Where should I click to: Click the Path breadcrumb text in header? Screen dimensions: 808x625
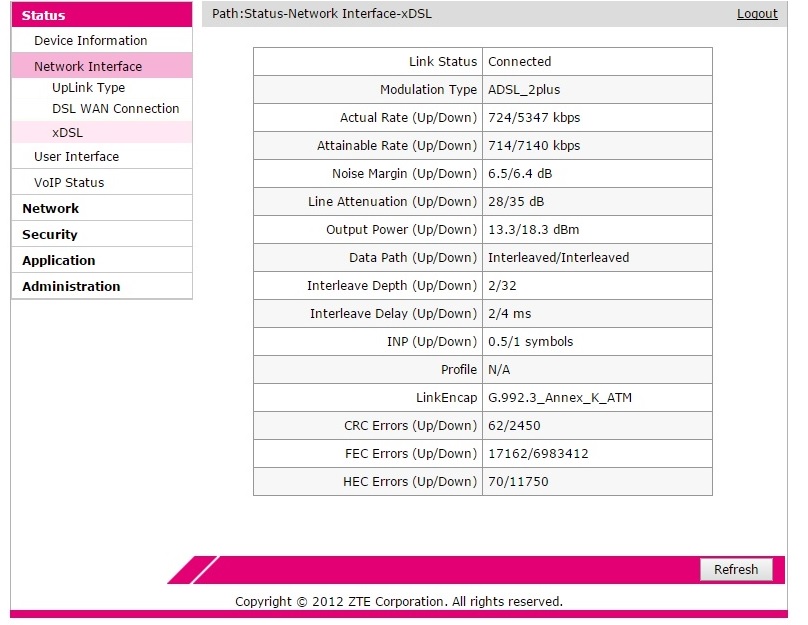322,14
